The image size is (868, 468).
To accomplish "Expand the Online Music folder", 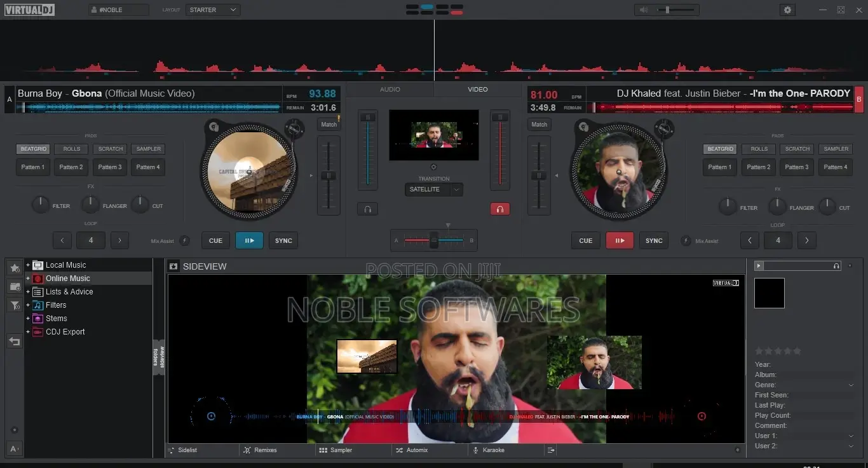I will point(28,279).
